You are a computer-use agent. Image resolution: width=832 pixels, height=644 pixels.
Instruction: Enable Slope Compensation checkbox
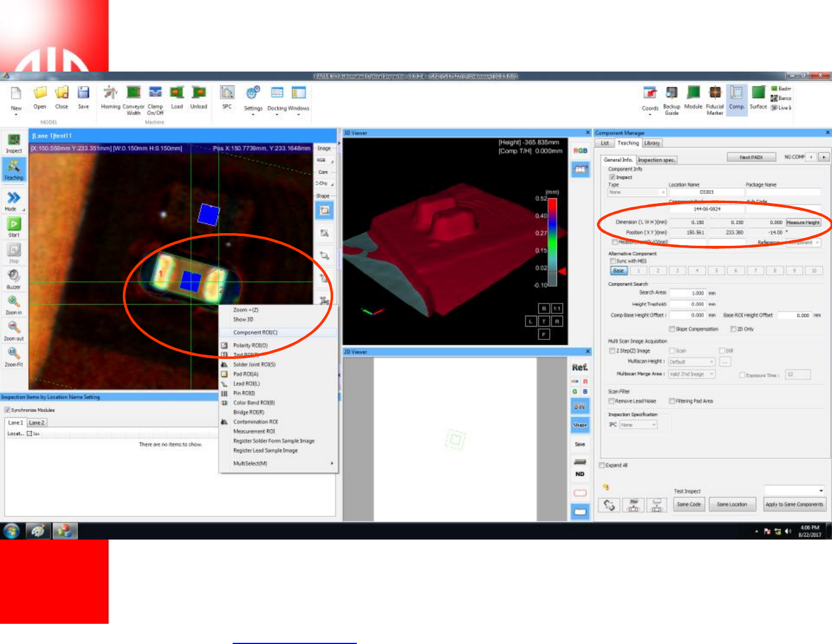coord(672,329)
